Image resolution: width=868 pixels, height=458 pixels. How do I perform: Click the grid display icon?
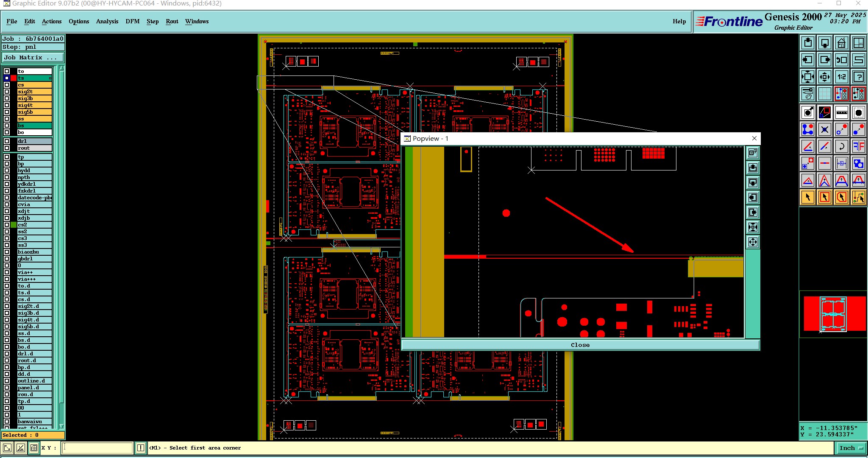click(x=824, y=94)
